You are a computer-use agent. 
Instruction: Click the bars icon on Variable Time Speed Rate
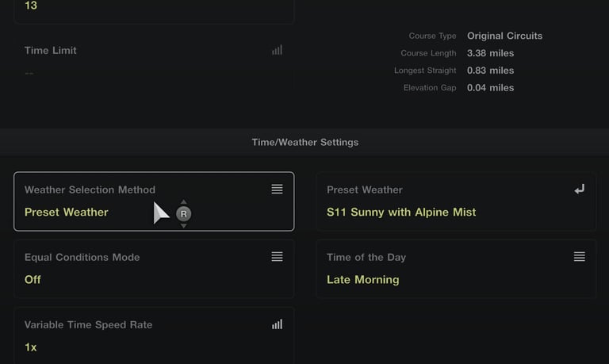coord(277,324)
